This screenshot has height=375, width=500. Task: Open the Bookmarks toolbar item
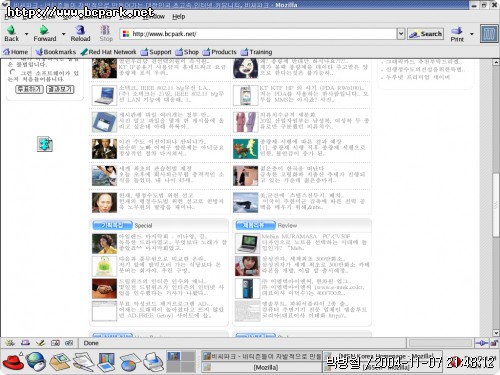[x=56, y=52]
